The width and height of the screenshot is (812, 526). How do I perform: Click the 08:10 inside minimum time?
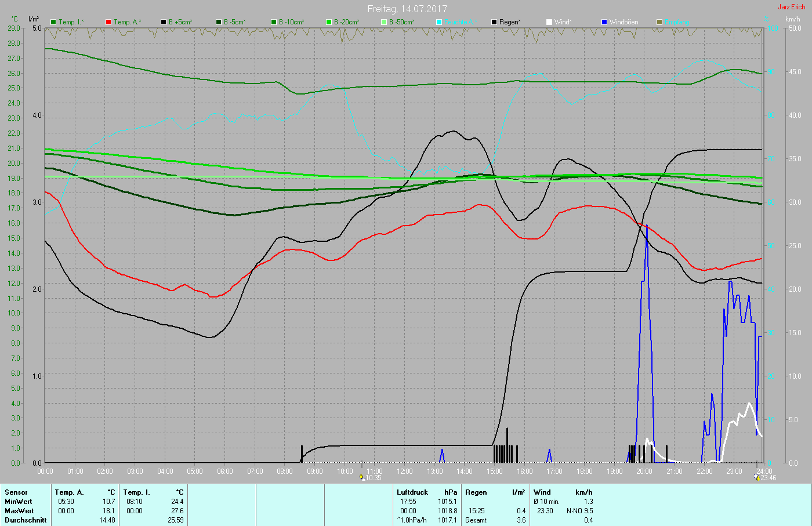(135, 502)
